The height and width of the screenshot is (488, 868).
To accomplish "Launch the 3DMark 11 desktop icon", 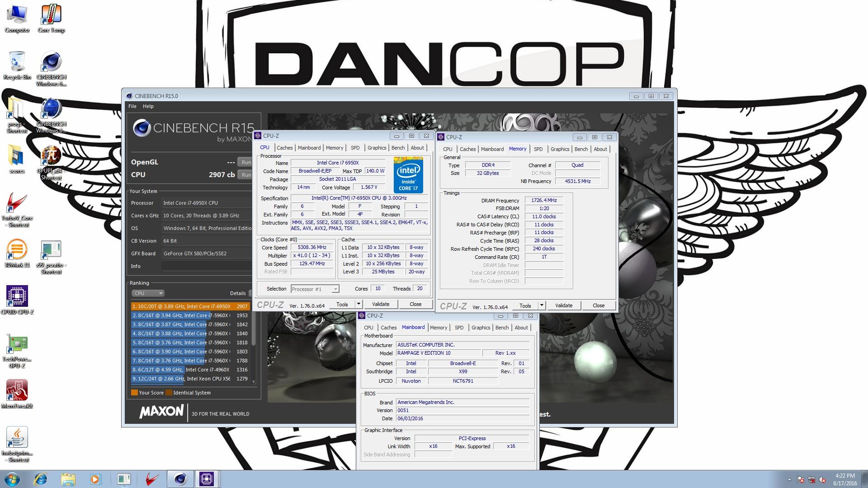I will (x=17, y=253).
